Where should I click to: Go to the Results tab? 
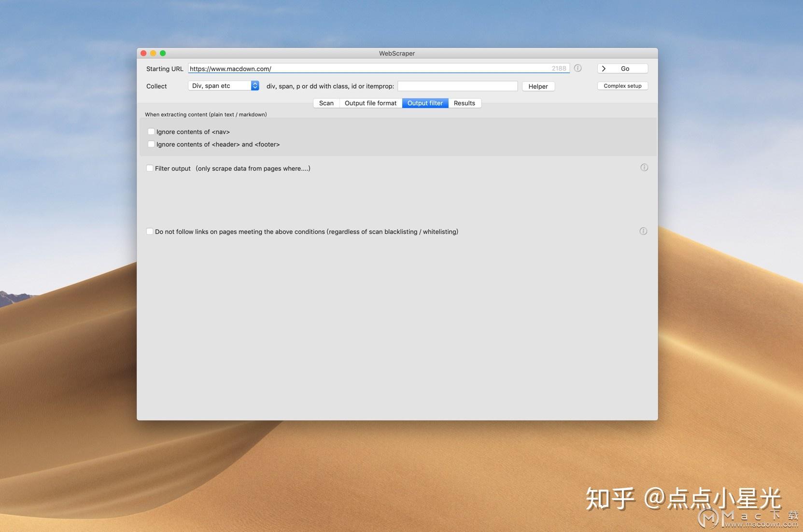[465, 103]
